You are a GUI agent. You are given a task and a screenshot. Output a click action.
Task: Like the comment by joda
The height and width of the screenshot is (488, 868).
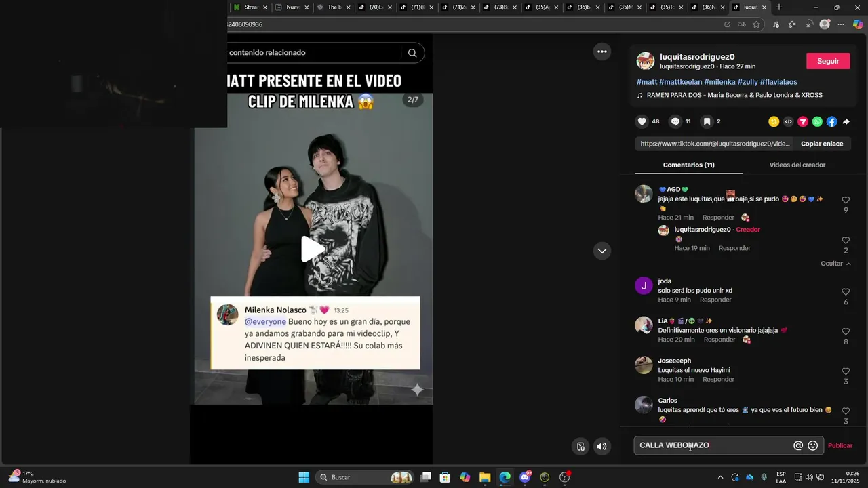[846, 292]
